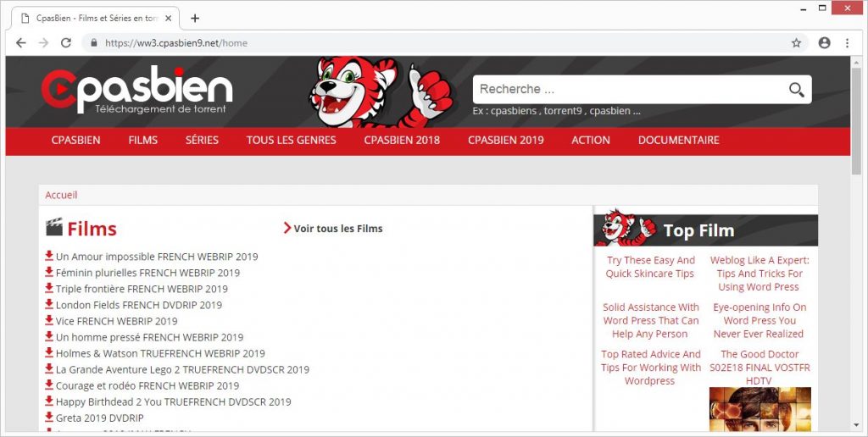Open Weblog Like A Expert link
Viewport: 868px width, 437px height.
759,274
